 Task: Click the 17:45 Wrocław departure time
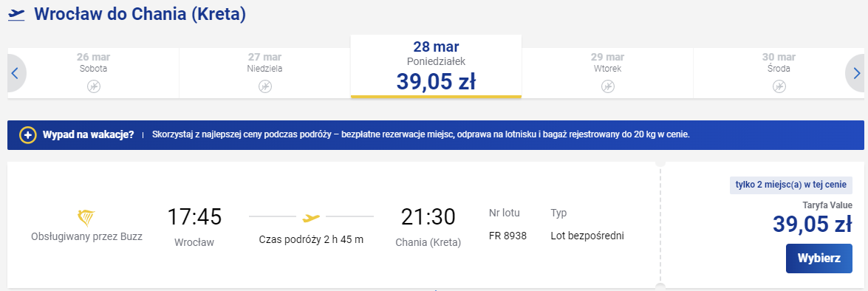pos(194,217)
